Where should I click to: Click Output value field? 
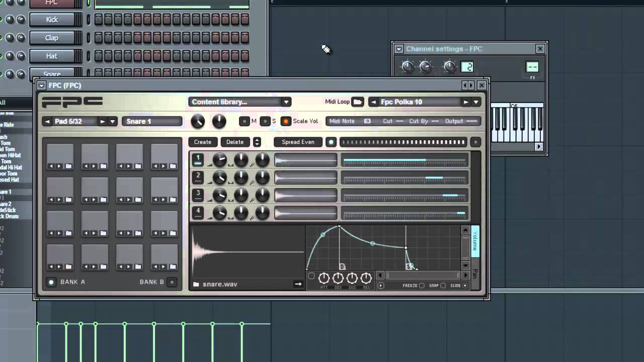point(471,121)
